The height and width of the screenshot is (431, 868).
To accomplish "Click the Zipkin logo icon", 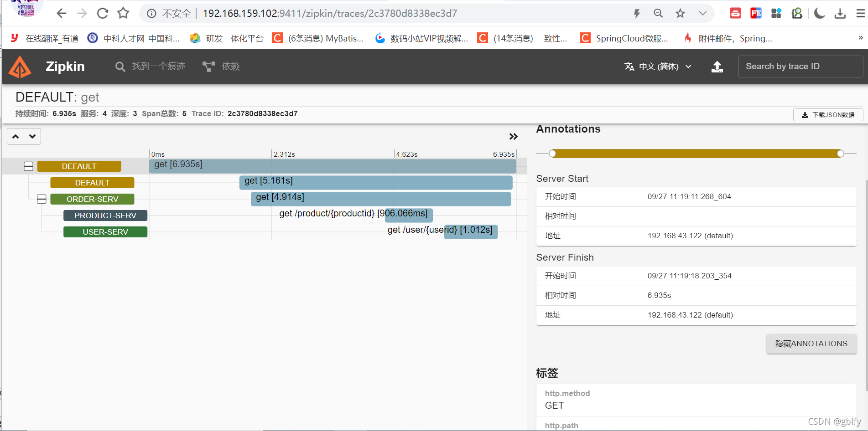I will (x=20, y=67).
